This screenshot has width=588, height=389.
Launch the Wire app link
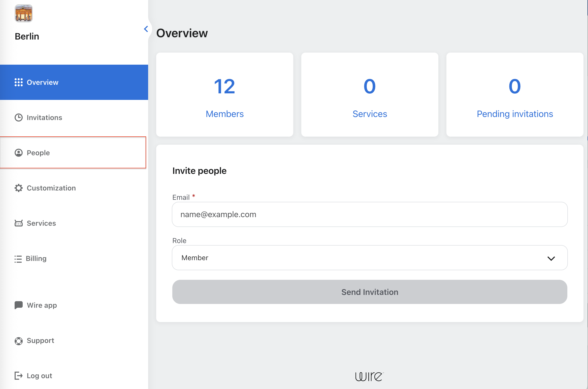pos(74,305)
